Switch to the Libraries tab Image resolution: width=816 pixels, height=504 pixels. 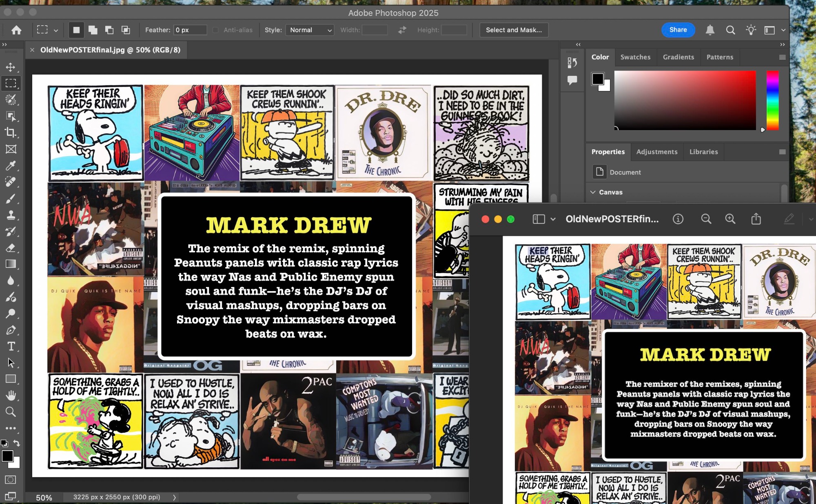(703, 152)
